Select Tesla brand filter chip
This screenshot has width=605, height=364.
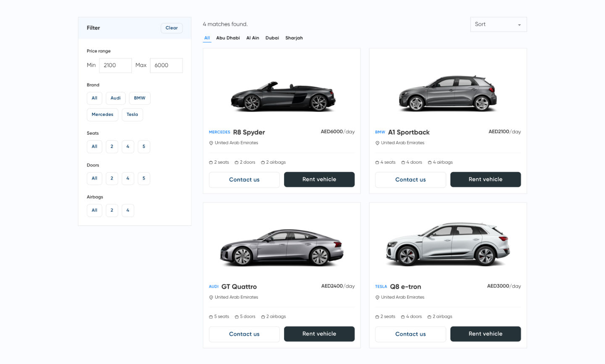pyautogui.click(x=132, y=115)
